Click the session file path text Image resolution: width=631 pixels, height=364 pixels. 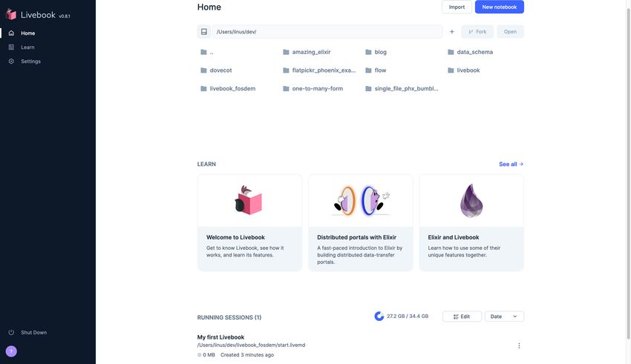pos(251,345)
